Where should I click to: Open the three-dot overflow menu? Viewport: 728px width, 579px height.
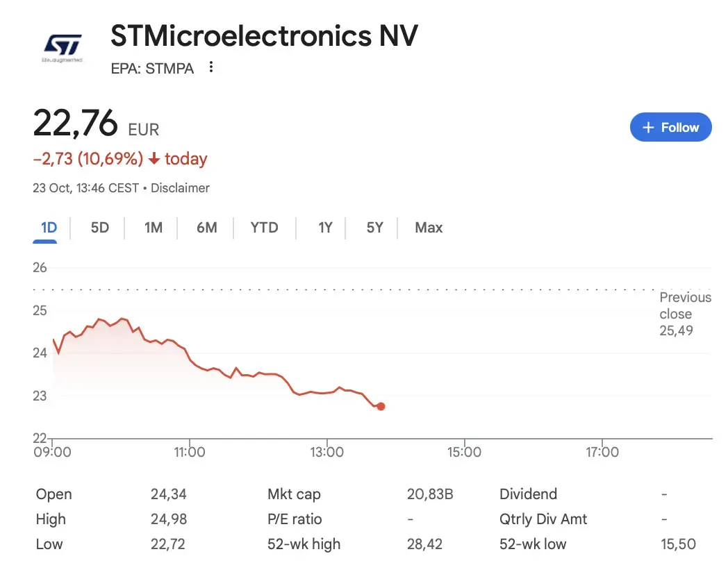click(x=210, y=67)
